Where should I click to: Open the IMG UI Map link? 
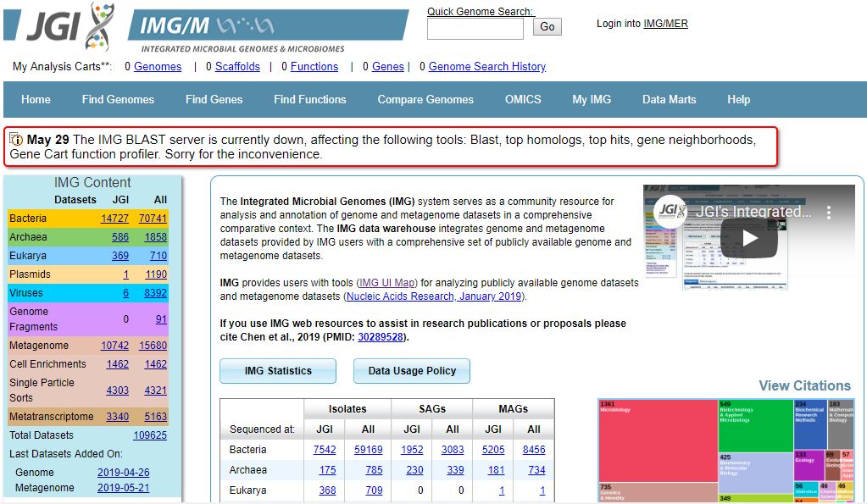(x=386, y=282)
